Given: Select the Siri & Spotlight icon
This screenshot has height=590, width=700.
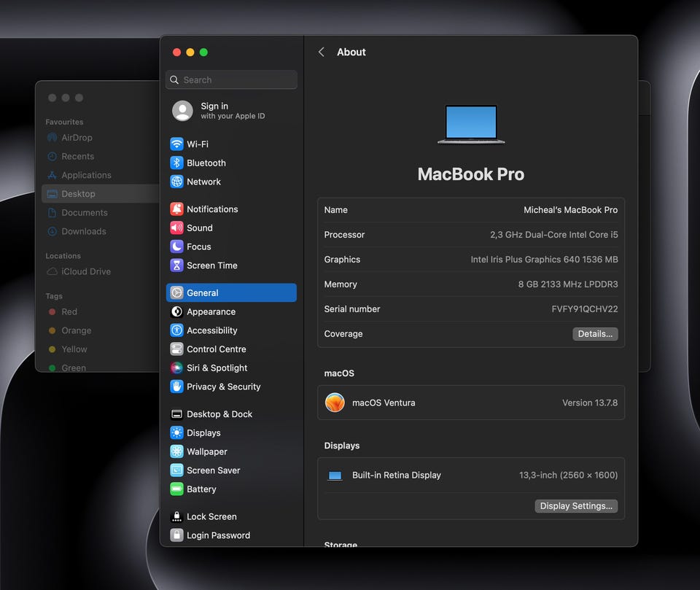Looking at the screenshot, I should (176, 368).
